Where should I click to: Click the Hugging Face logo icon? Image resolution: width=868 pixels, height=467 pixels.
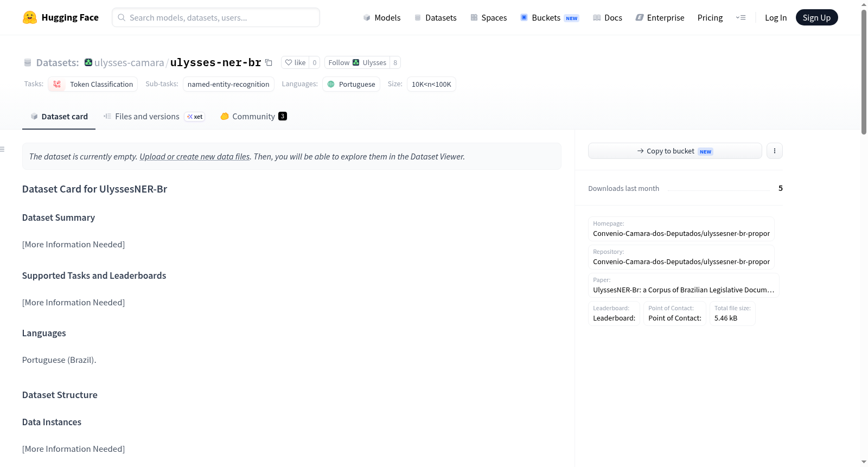click(29, 17)
